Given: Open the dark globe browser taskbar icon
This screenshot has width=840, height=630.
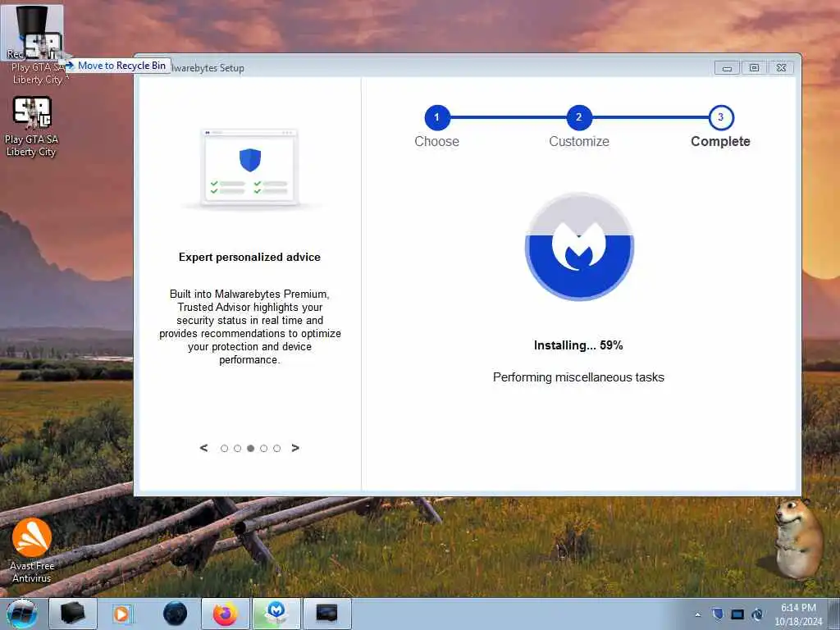Looking at the screenshot, I should coord(176,614).
